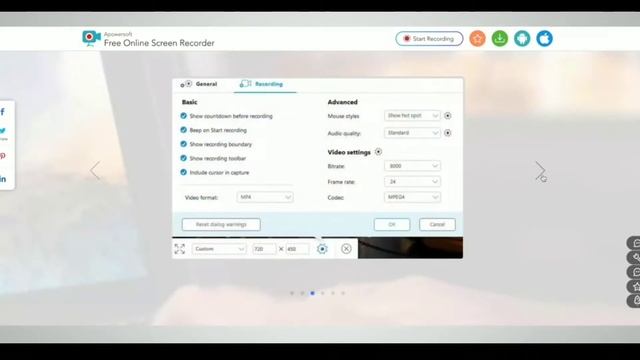The height and width of the screenshot is (360, 640).
Task: Click Free Online Screen Recorder title
Action: coord(159,43)
